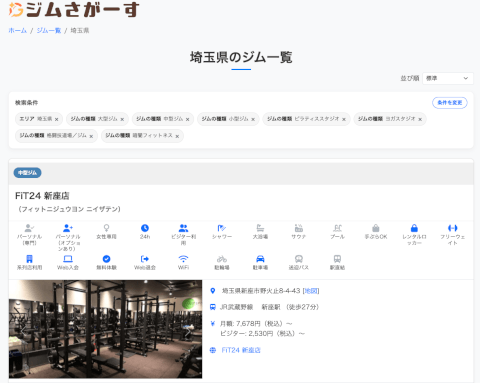Click the ビジター: 2,530円 price text
This screenshot has height=383, width=480.
[262, 333]
